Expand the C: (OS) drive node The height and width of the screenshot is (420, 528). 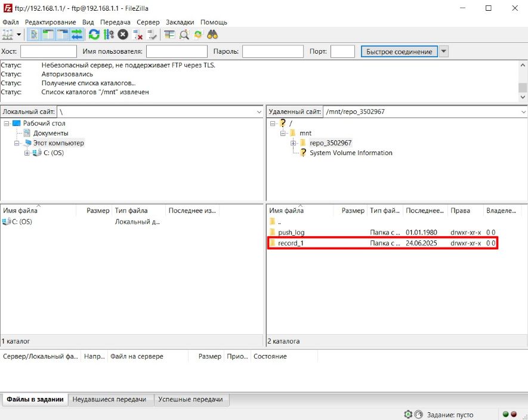27,153
